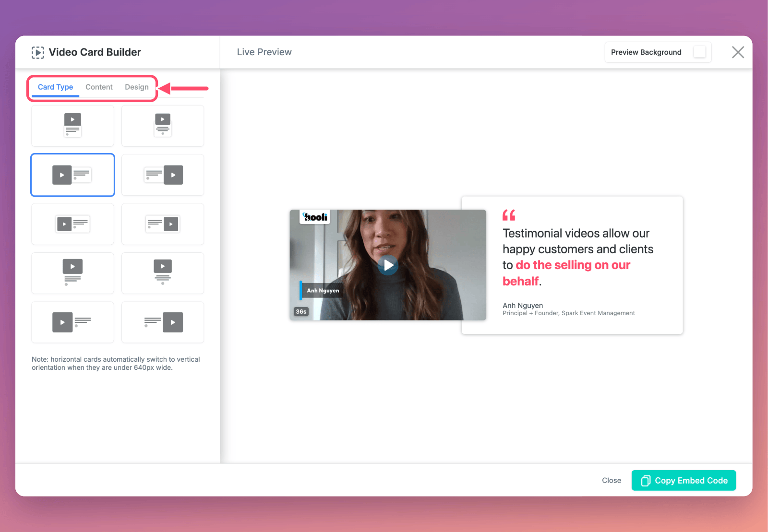This screenshot has width=768, height=532.
Task: Select compact boxed card with video left
Action: point(72,224)
